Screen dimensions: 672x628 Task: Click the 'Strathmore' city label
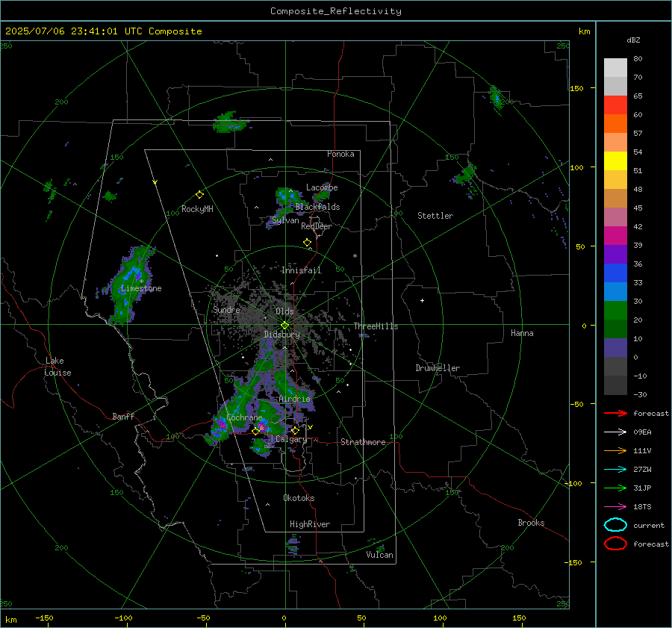pos(363,442)
